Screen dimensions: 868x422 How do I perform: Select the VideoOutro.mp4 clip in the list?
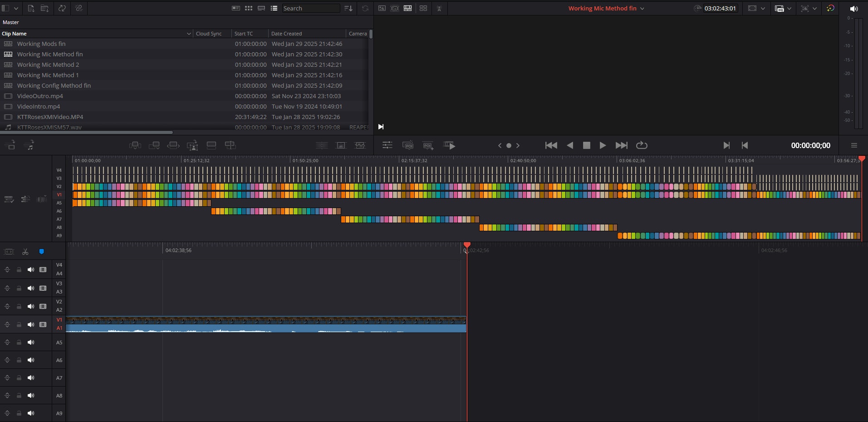40,96
